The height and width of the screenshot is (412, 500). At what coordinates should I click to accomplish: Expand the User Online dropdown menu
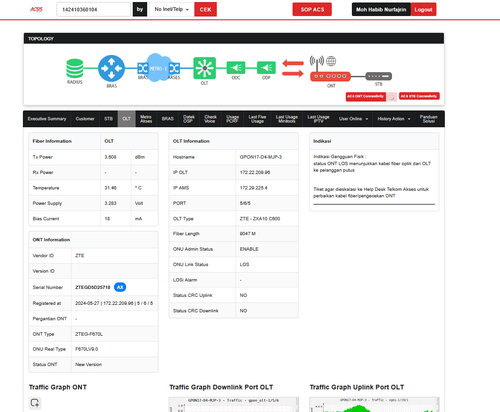pos(353,119)
